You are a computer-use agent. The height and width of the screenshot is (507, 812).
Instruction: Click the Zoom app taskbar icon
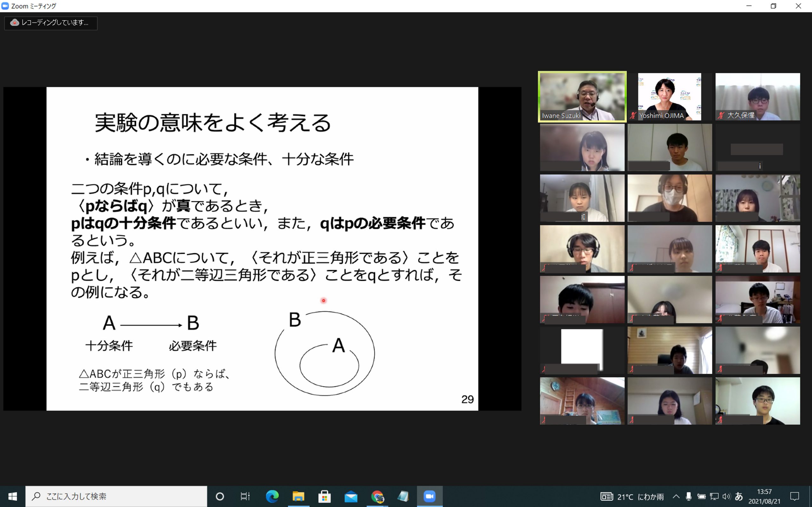[x=429, y=496]
